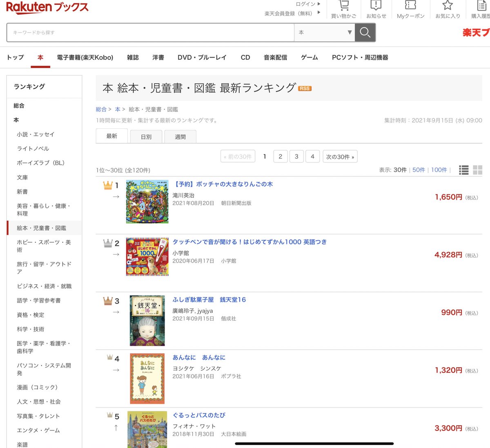Click the 総合 breadcrumb link
The height and width of the screenshot is (448, 490).
coord(101,109)
